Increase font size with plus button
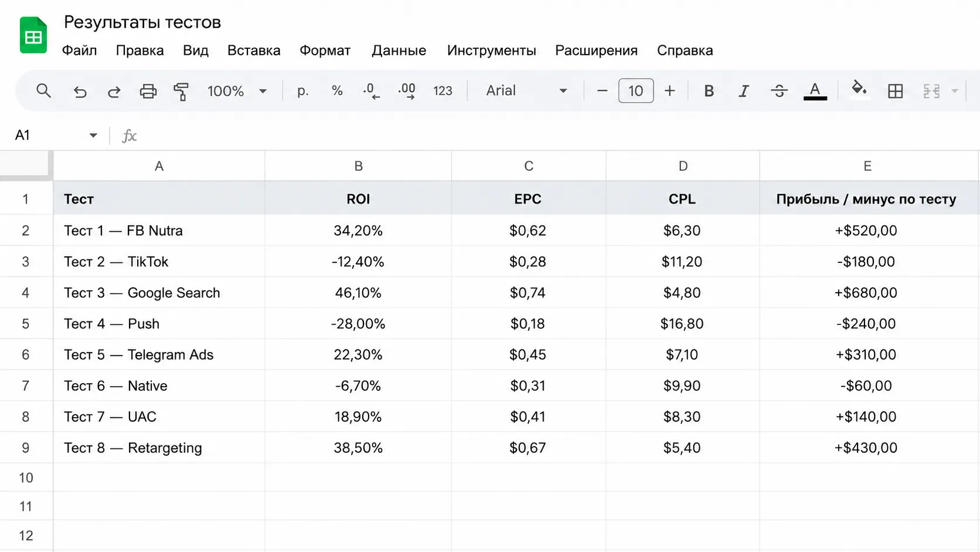The image size is (980, 552). (x=669, y=91)
